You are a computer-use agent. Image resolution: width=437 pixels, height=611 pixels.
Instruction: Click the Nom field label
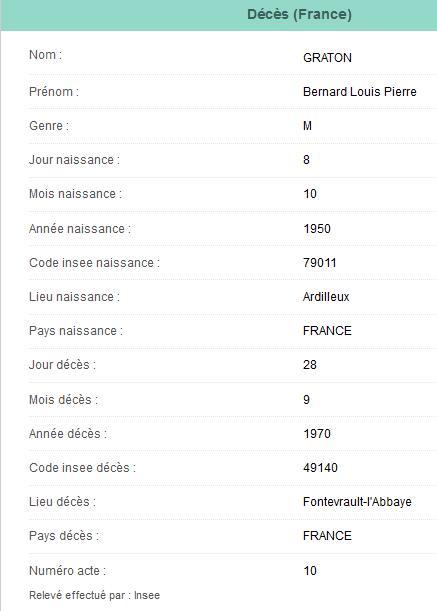coord(45,55)
